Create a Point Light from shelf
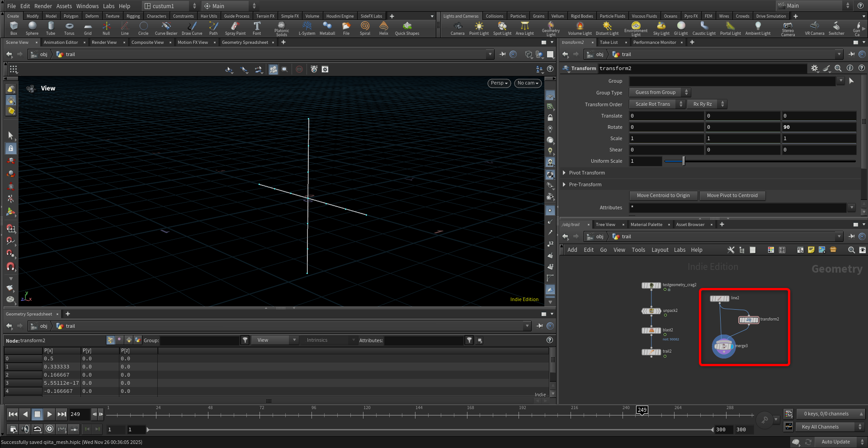 [x=479, y=28]
